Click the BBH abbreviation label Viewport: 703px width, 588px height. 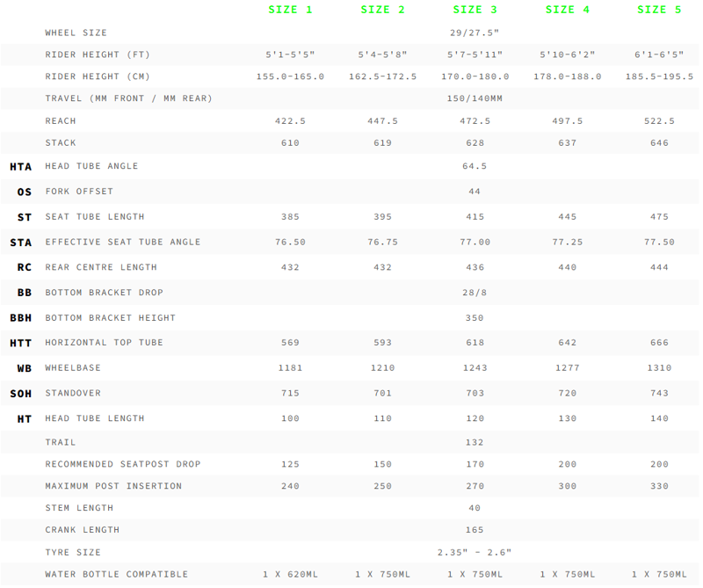[x=21, y=318]
